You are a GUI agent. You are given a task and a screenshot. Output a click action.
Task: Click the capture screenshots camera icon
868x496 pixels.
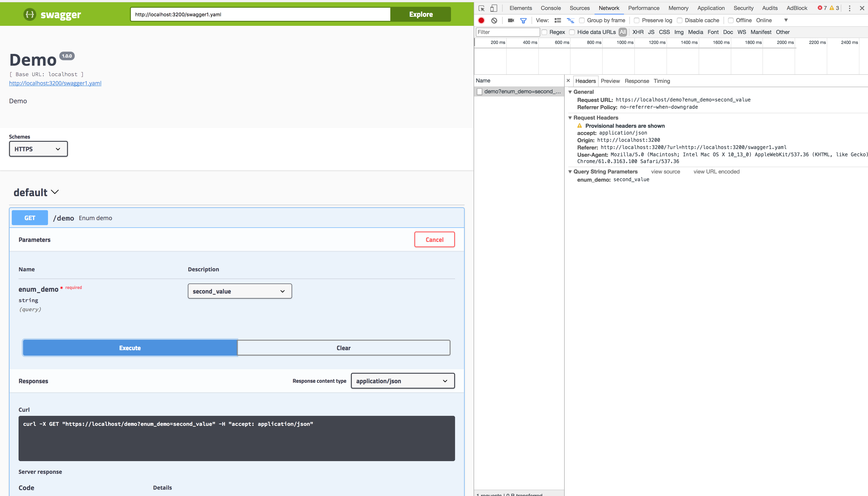pyautogui.click(x=511, y=20)
